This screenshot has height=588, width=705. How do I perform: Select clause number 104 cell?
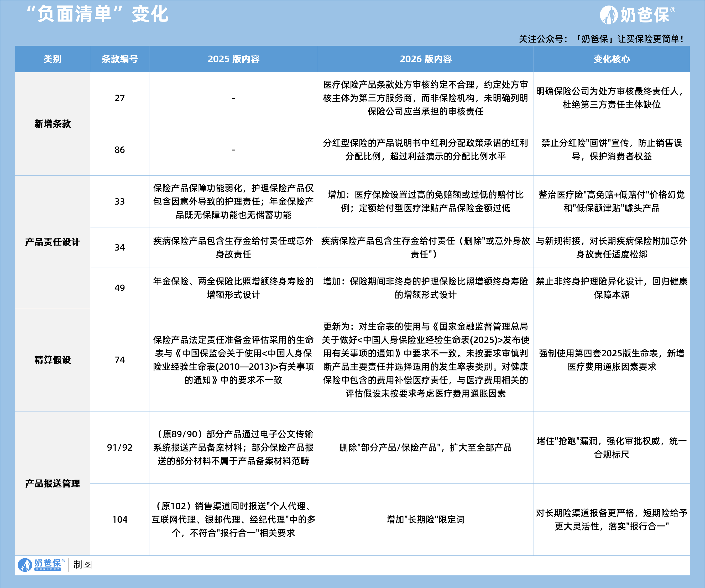(119, 519)
